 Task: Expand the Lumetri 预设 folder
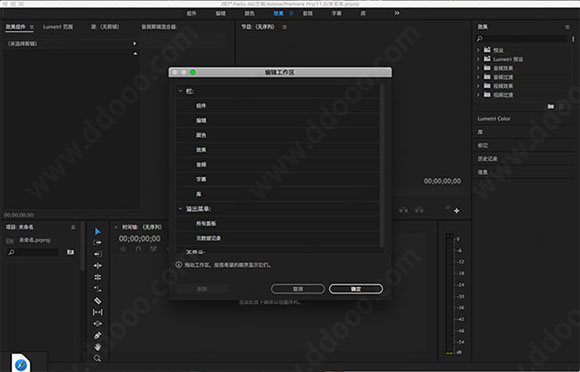tap(478, 59)
